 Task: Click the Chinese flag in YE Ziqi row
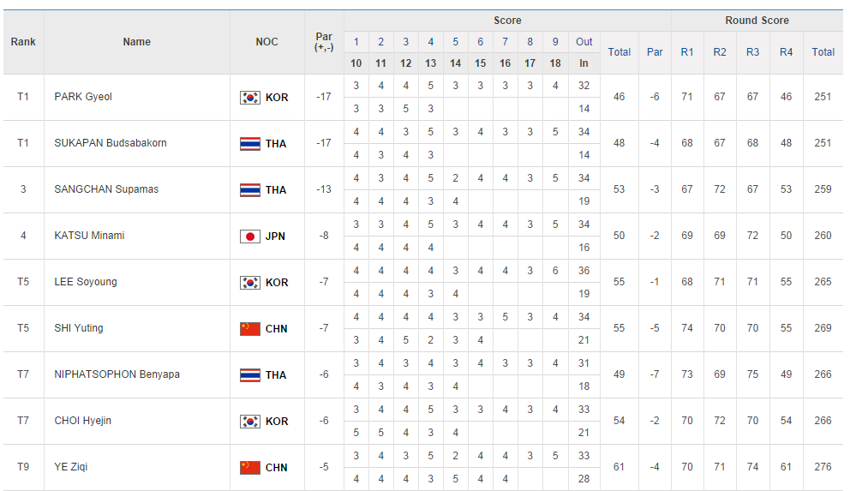pyautogui.click(x=249, y=468)
